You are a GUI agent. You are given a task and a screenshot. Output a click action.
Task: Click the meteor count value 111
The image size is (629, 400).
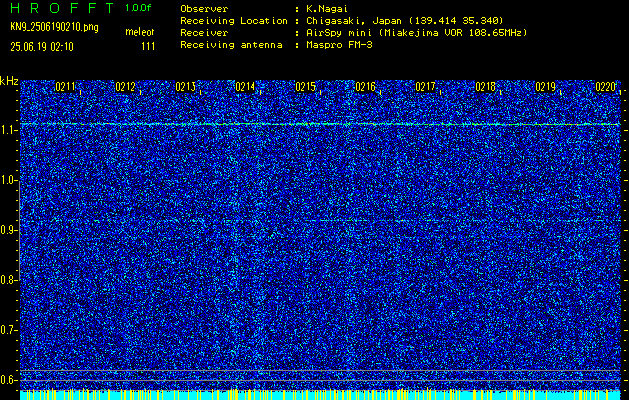148,47
